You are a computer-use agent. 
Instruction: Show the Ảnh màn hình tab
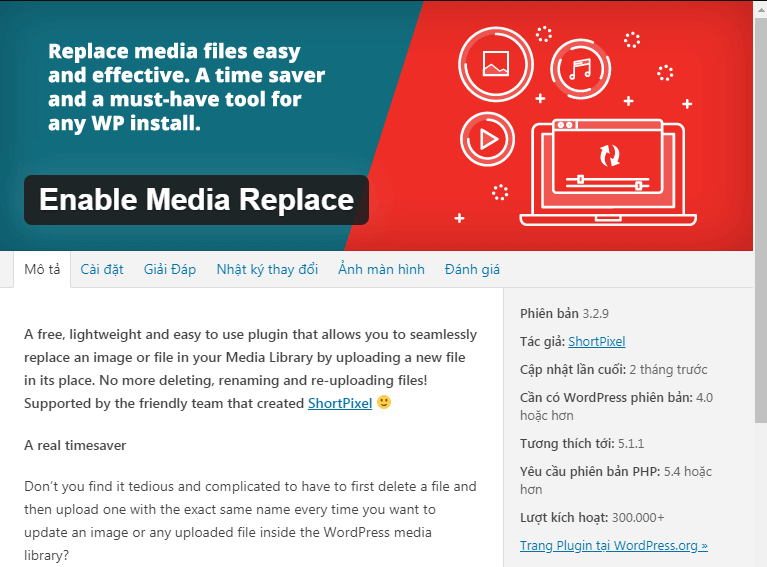click(x=381, y=269)
